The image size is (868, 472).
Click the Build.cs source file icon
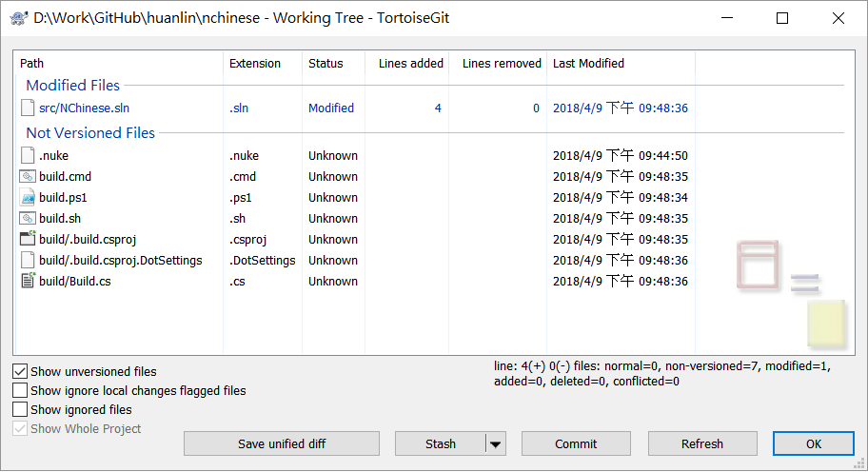(28, 282)
